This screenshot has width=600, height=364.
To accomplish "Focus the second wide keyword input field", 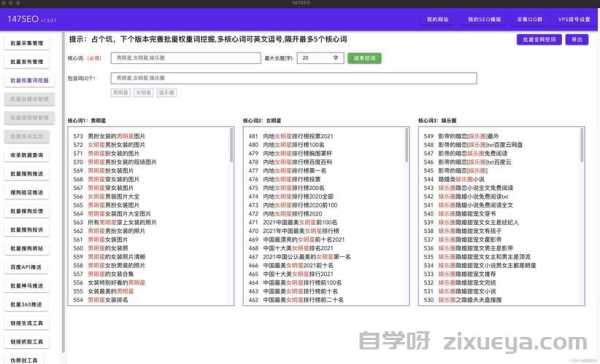I will (x=294, y=78).
